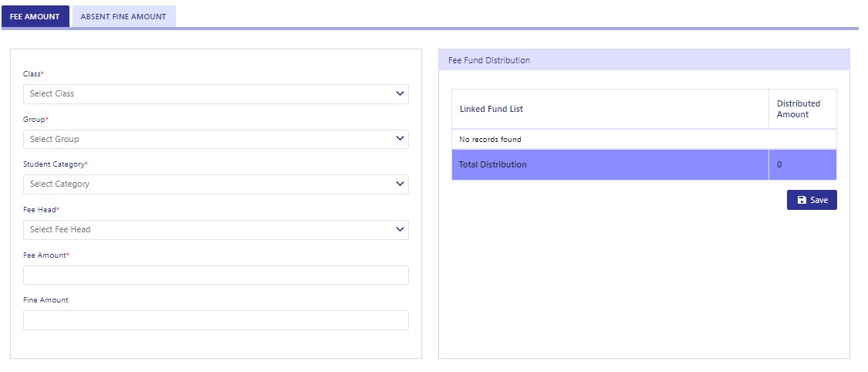Click the Fee Fund Distribution panel header
Image resolution: width=868 pixels, height=372 pixels.
click(643, 59)
